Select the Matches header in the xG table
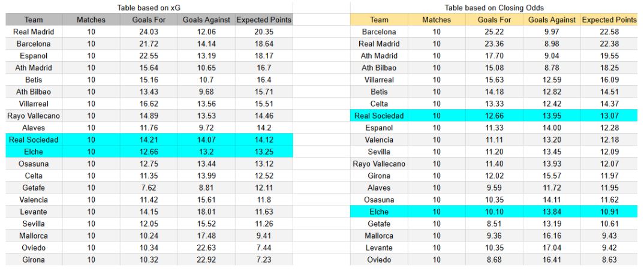Screen dimensions: 644x271 pos(91,20)
